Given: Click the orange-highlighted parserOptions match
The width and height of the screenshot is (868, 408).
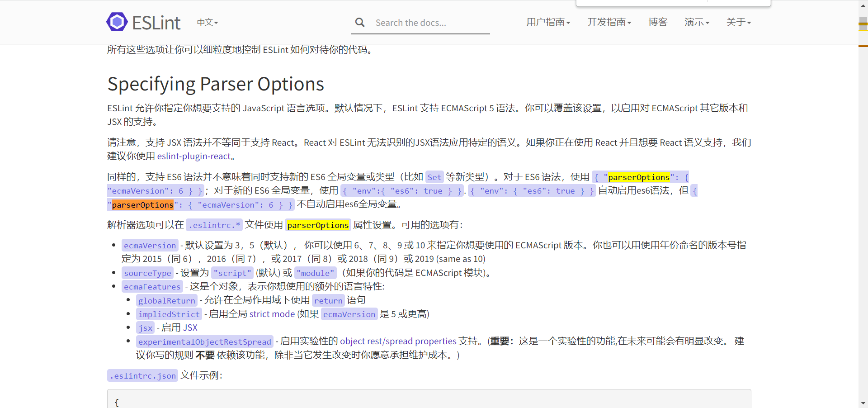Looking at the screenshot, I should pyautogui.click(x=142, y=204).
